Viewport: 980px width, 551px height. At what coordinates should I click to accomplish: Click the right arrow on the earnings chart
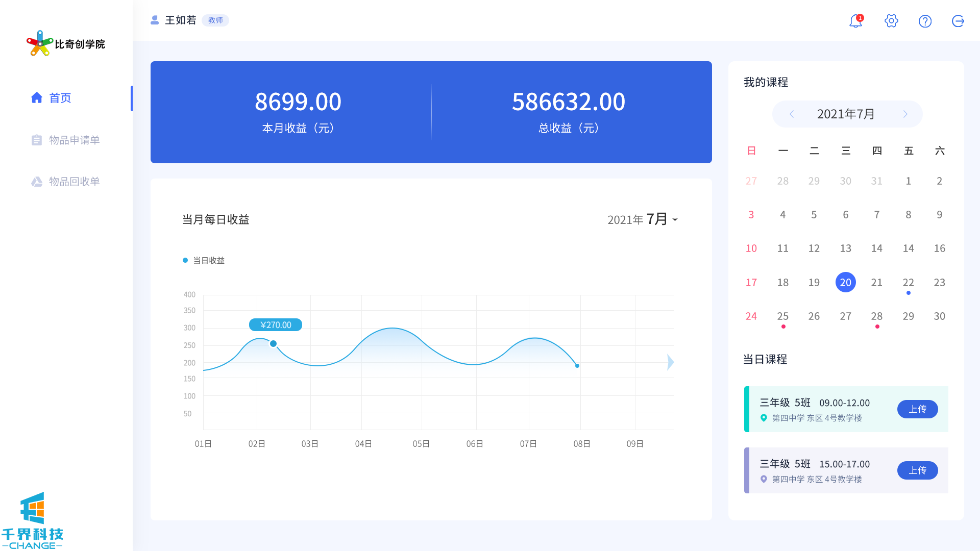point(670,362)
